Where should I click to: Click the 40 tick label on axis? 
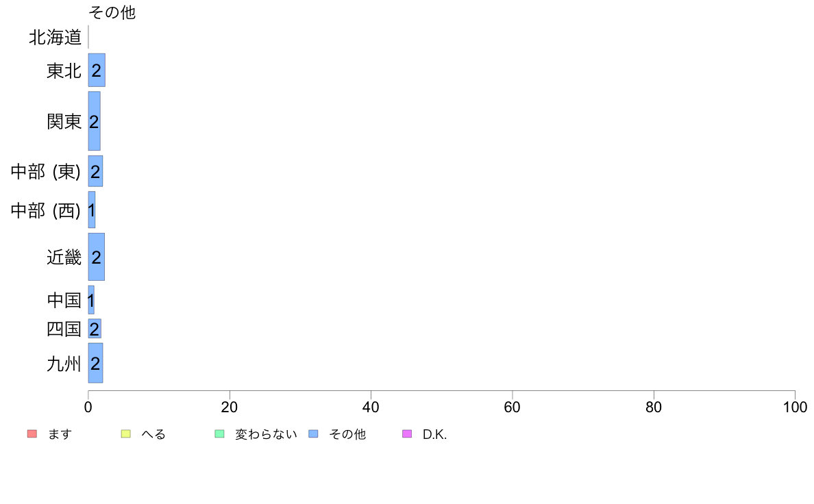(x=371, y=407)
